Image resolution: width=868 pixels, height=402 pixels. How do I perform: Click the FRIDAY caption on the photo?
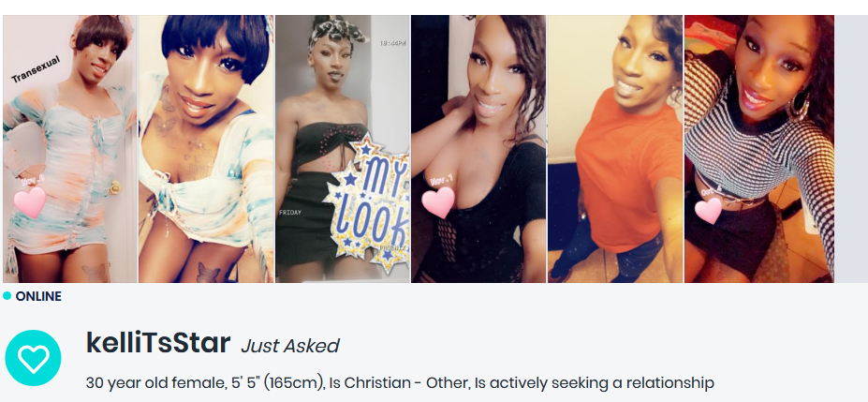tap(290, 213)
